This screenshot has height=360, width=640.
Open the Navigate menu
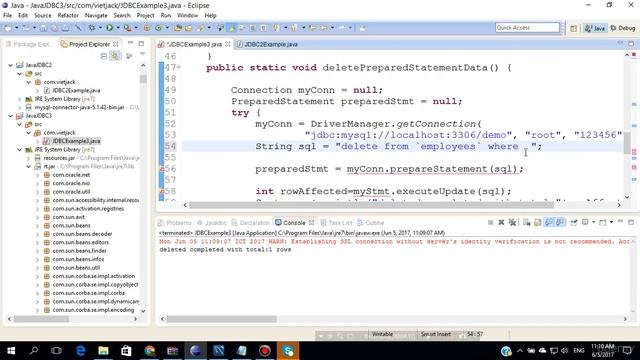coord(96,16)
